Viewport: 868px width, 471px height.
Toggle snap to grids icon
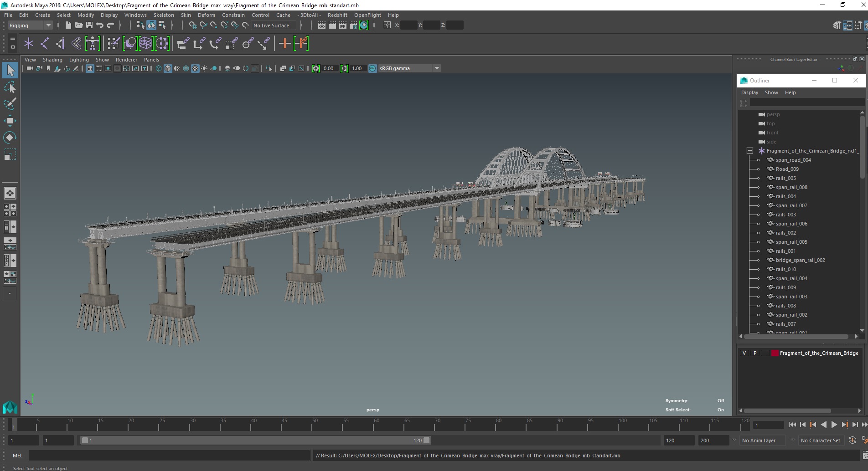(193, 26)
